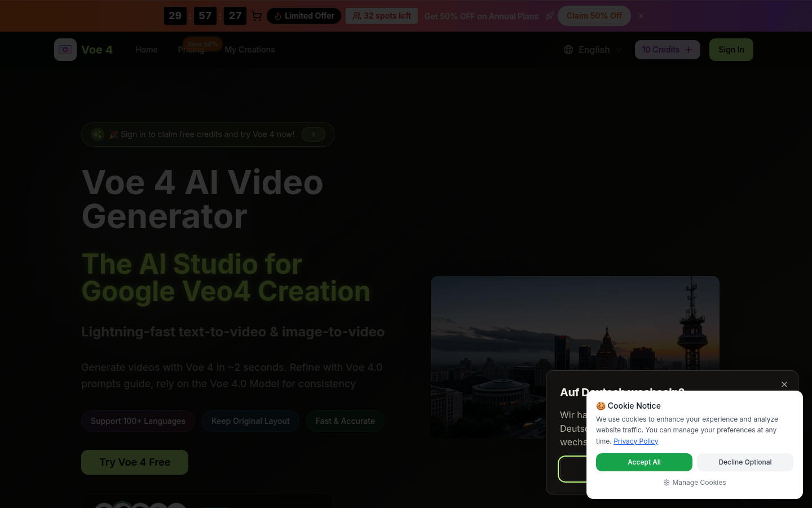
Task: Click the users icon beside 32 spots left
Action: (356, 16)
